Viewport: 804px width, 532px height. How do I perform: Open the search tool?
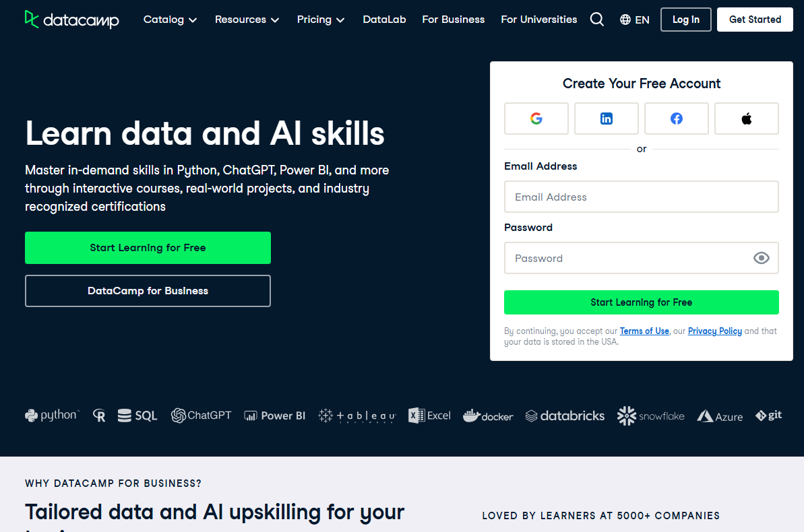596,19
